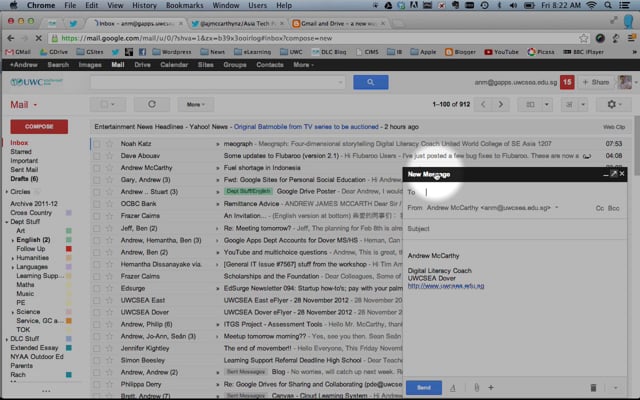Image resolution: width=640 pixels, height=400 pixels.
Task: Open the settings gear menu
Action: click(613, 104)
